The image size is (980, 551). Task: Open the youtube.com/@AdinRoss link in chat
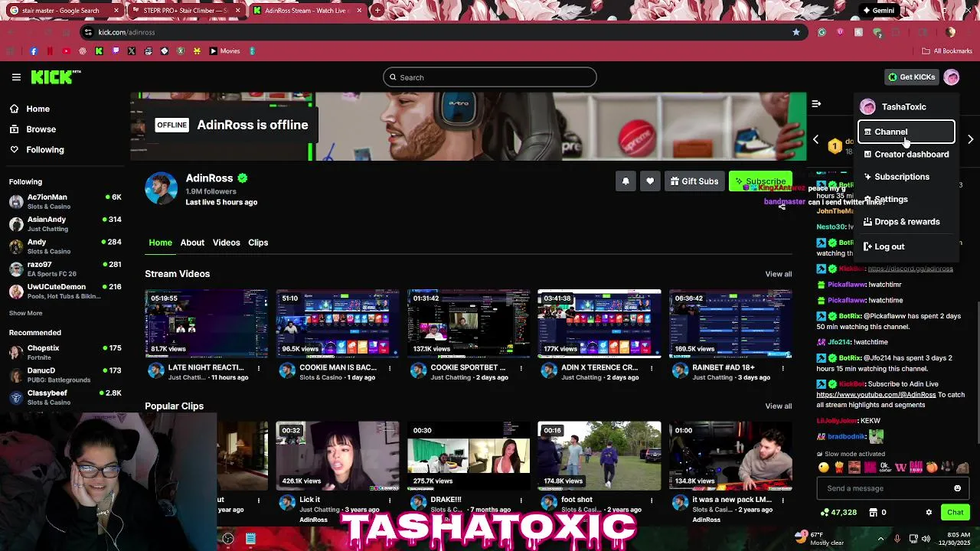click(876, 395)
